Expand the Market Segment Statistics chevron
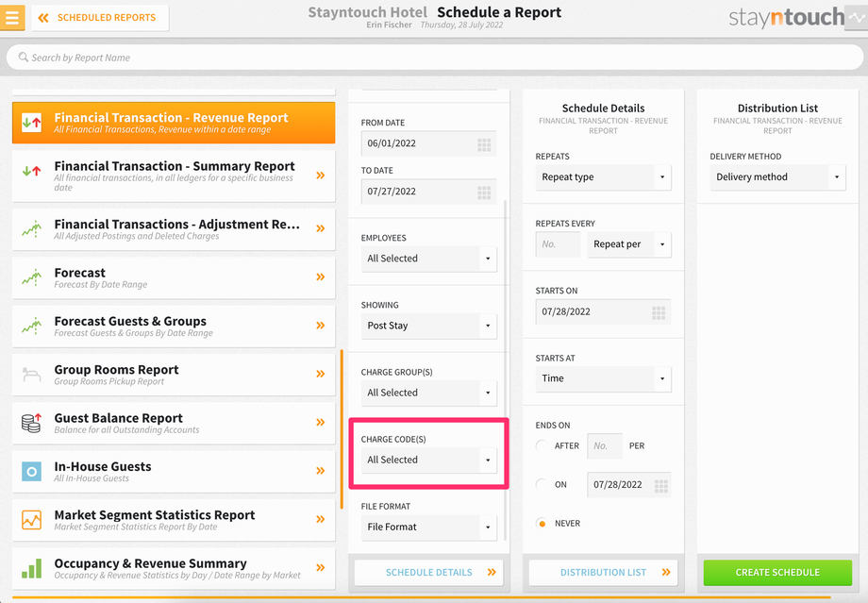The width and height of the screenshot is (868, 603). [321, 519]
